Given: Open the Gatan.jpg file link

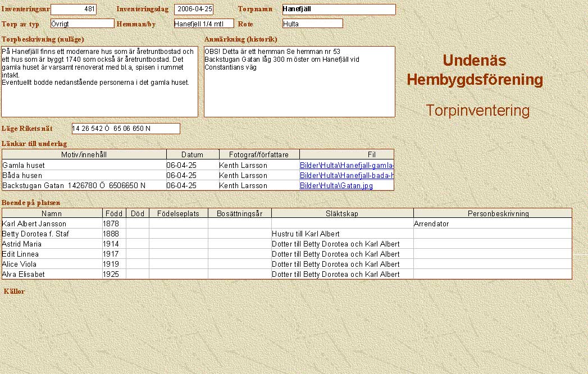Looking at the screenshot, I should pyautogui.click(x=336, y=186).
